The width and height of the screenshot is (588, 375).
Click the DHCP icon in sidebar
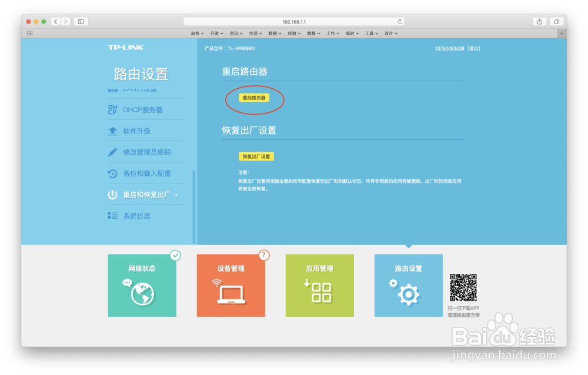(x=112, y=109)
